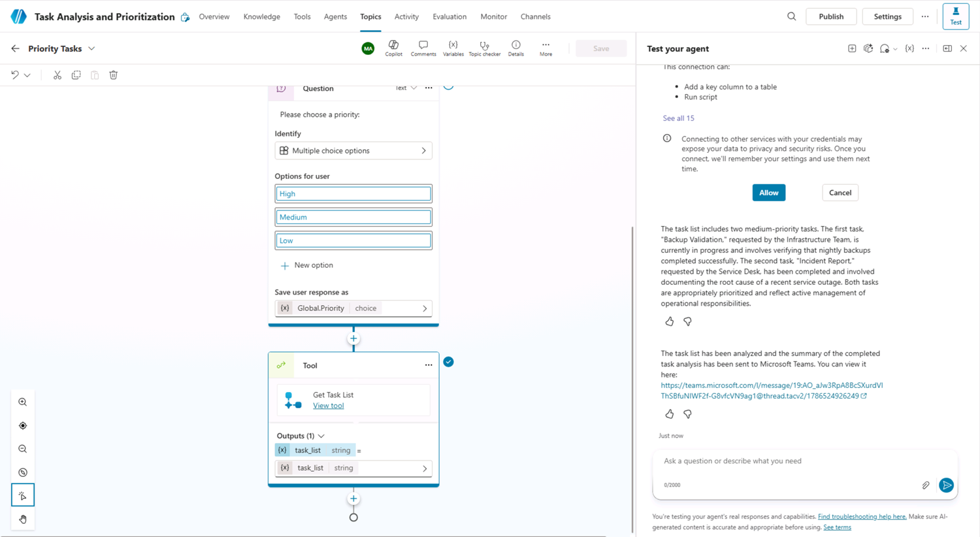Start a new test conversation
980x537 pixels.
click(852, 48)
